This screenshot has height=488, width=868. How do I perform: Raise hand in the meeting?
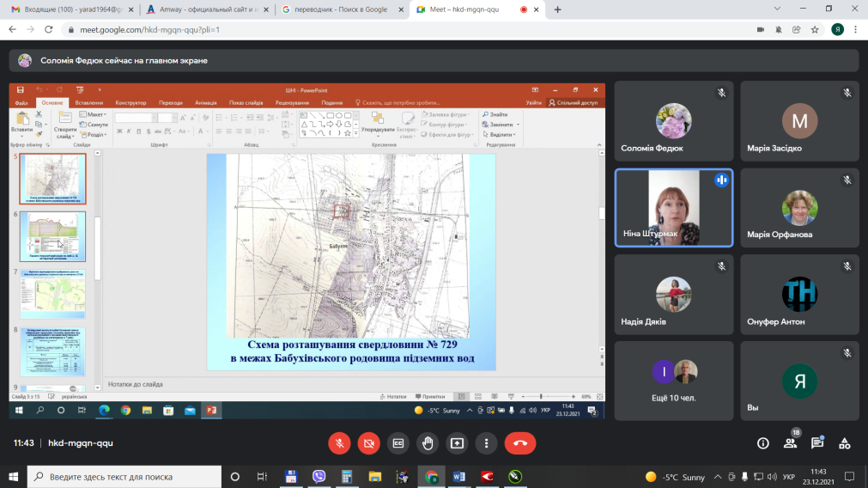[x=428, y=443]
